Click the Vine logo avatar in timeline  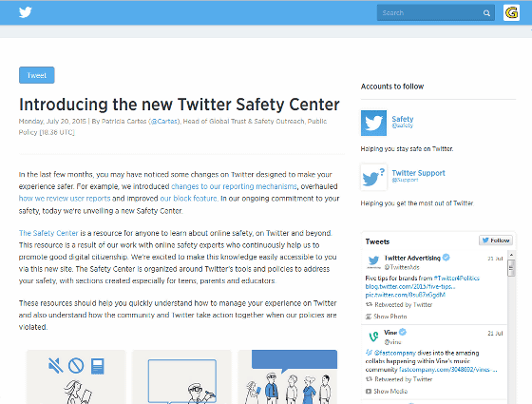pyautogui.click(x=373, y=337)
